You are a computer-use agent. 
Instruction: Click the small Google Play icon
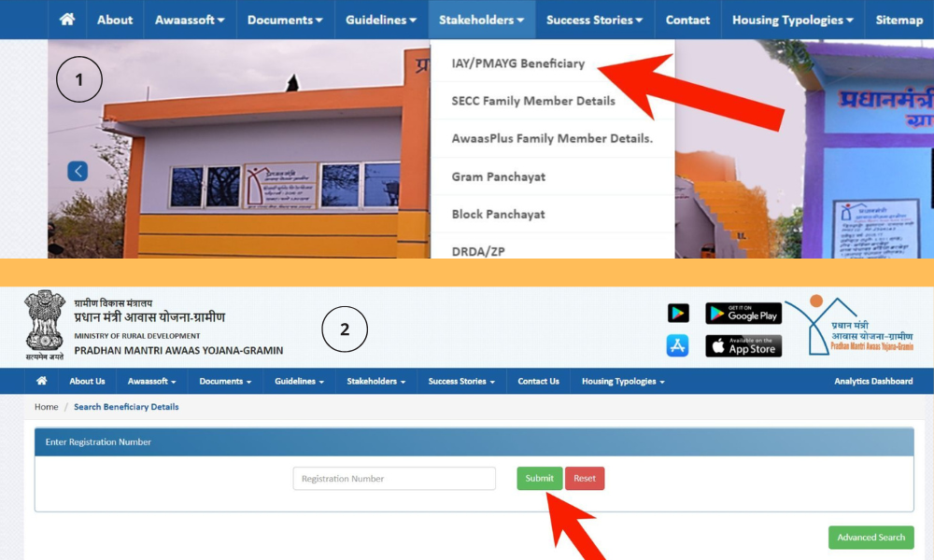click(x=678, y=313)
